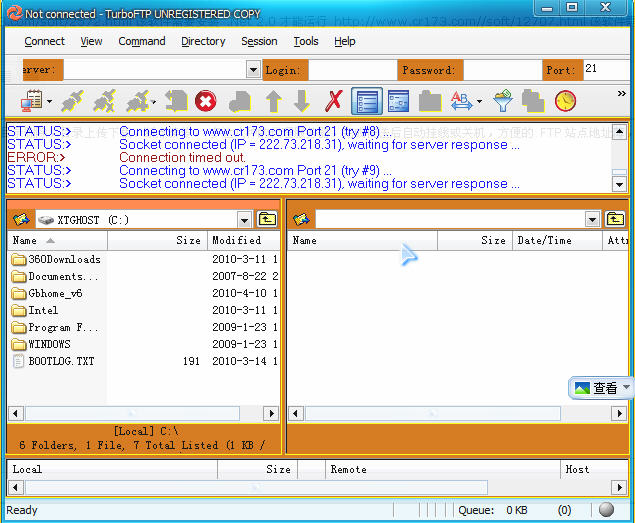635x523 pixels.
Task: Click the red X delete icon
Action: pos(334,101)
